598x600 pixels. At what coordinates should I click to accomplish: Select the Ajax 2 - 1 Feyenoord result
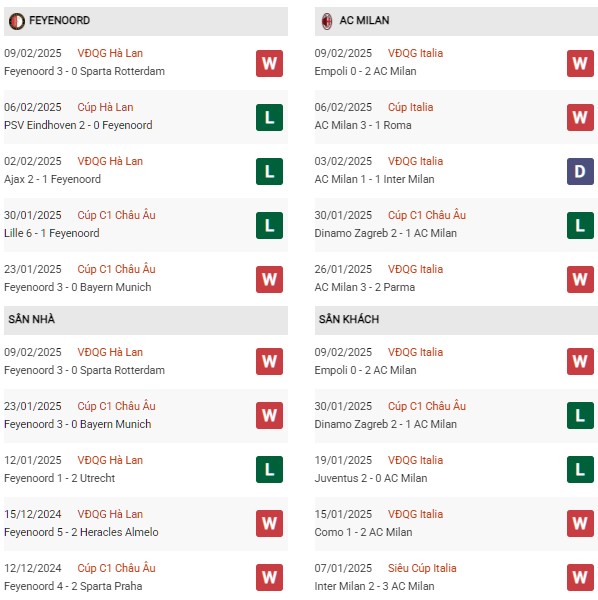[52, 179]
